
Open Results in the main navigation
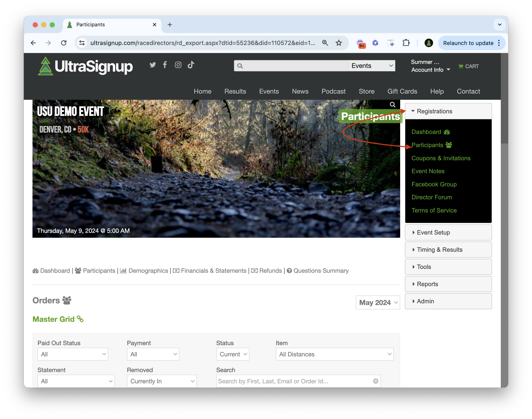[x=235, y=91]
